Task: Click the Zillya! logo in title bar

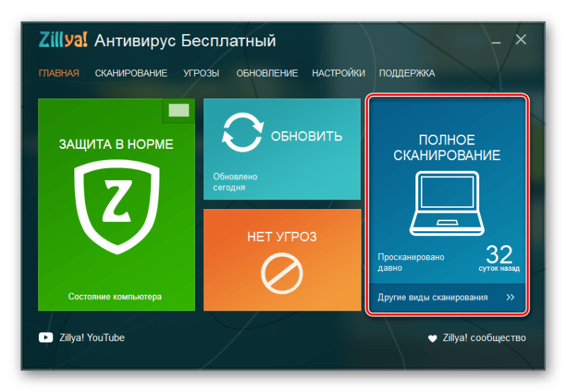Action: click(63, 40)
